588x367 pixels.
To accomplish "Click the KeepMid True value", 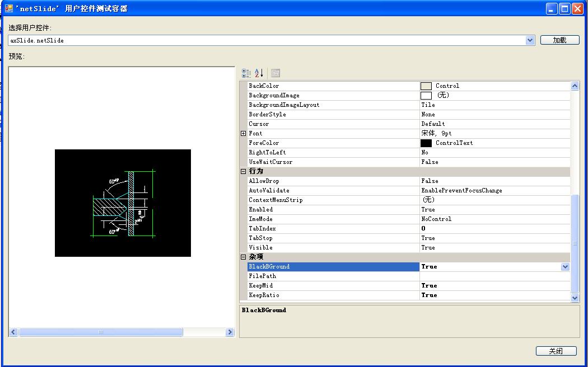I will click(x=429, y=286).
